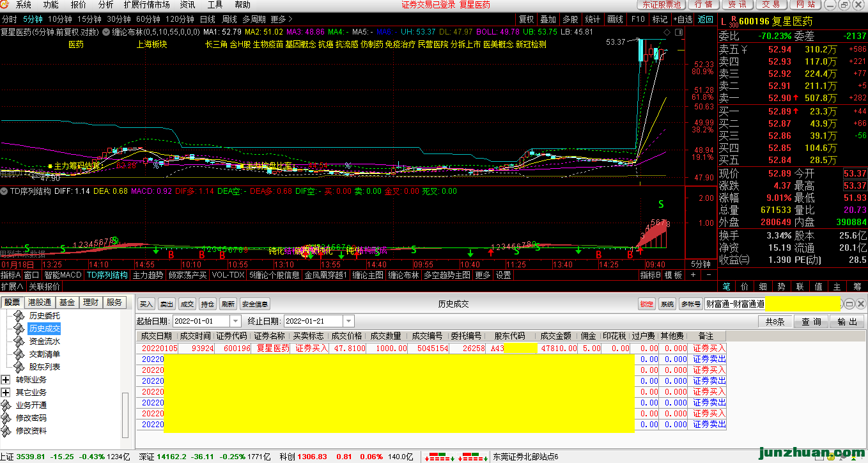Click the 刷新 toolbar button
This screenshot has height=463, width=868.
228,304
